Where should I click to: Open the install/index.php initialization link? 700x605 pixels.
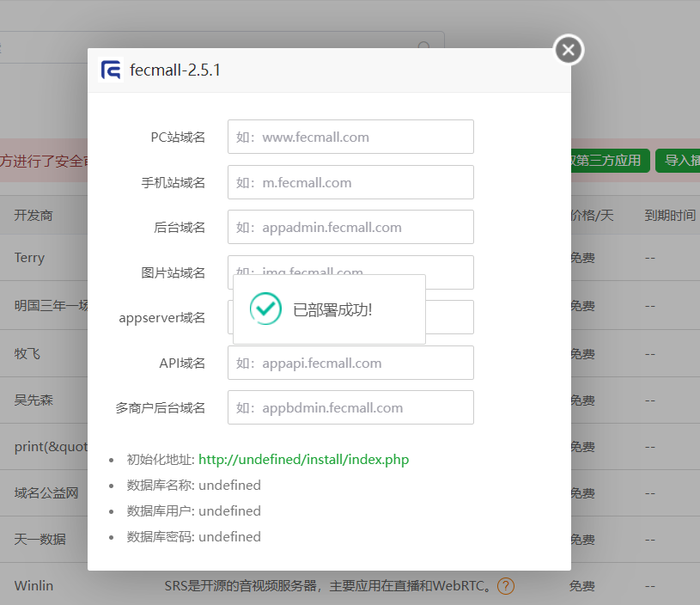(x=303, y=459)
